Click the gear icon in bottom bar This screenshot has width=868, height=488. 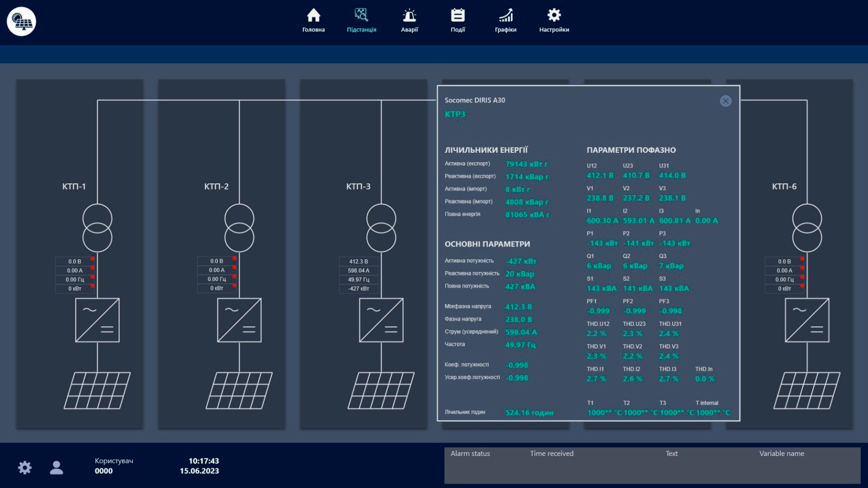pyautogui.click(x=25, y=467)
